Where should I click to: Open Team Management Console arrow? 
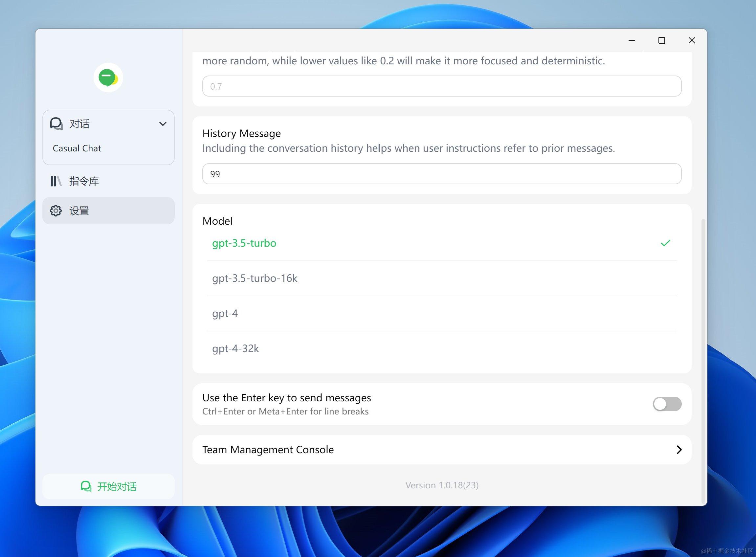tap(679, 450)
